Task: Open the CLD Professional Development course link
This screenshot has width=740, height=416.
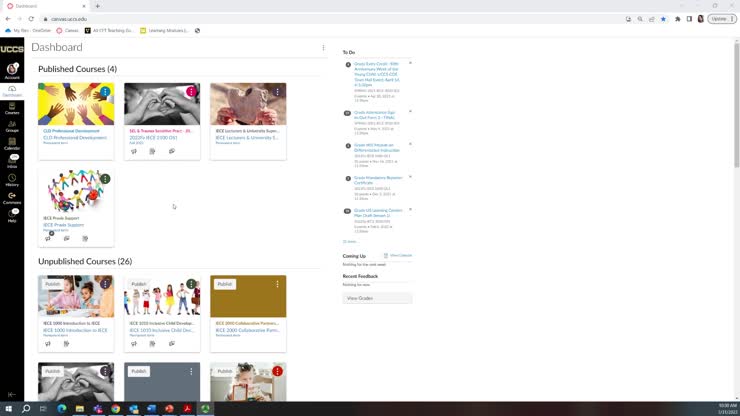Action: (75, 137)
